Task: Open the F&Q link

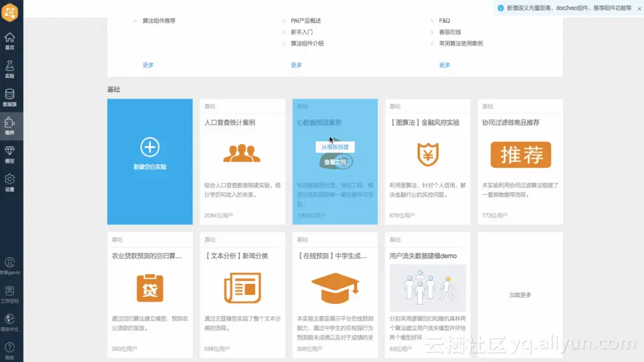Action: tap(444, 20)
